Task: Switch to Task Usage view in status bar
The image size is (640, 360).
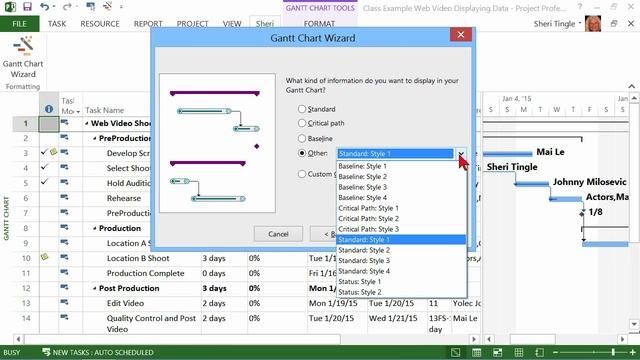Action: tap(476, 352)
